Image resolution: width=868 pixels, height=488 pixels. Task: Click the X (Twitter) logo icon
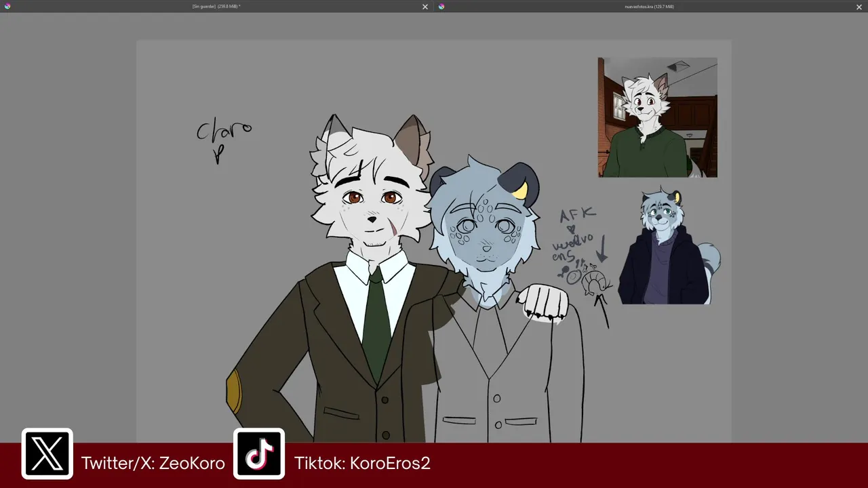coord(47,454)
